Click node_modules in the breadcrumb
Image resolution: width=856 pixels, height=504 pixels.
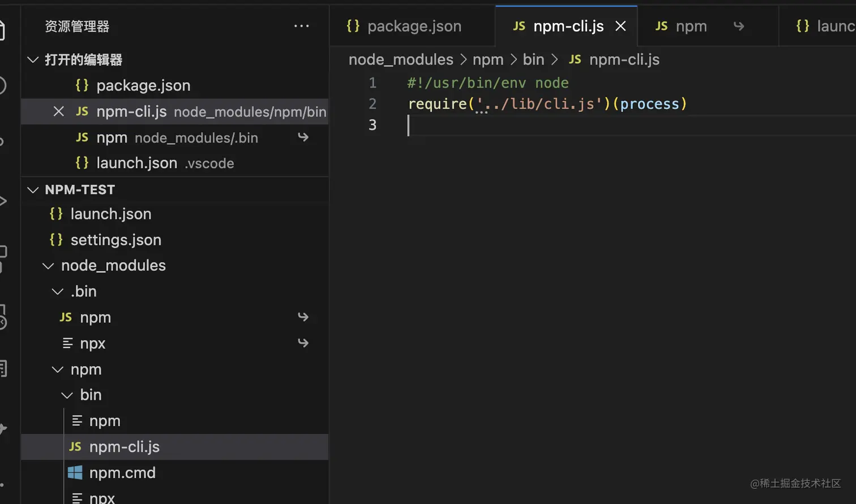pos(401,59)
